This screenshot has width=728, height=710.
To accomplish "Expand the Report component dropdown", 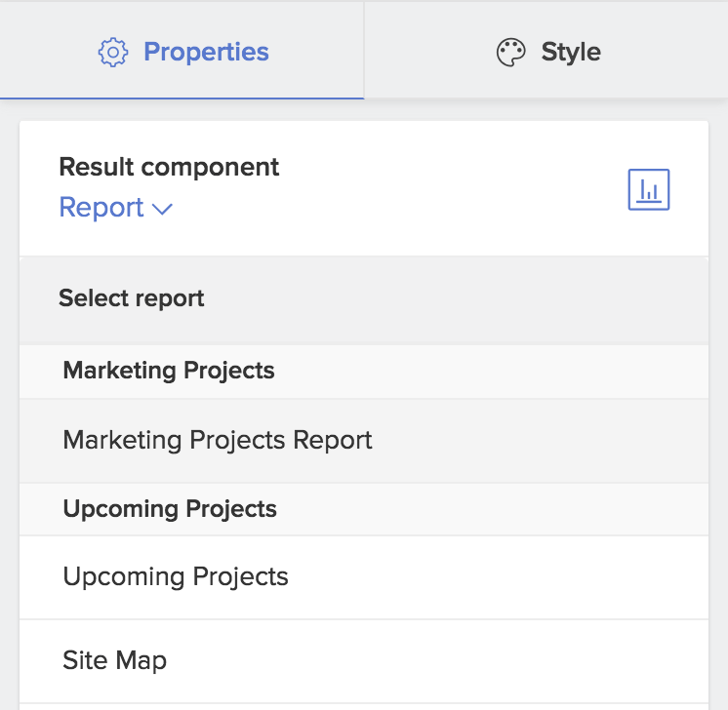I will (115, 208).
